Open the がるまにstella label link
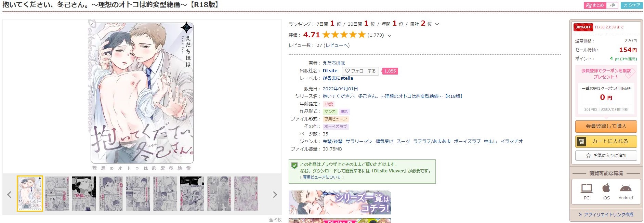Image resolution: width=644 pixels, height=223 pixels. (338, 78)
